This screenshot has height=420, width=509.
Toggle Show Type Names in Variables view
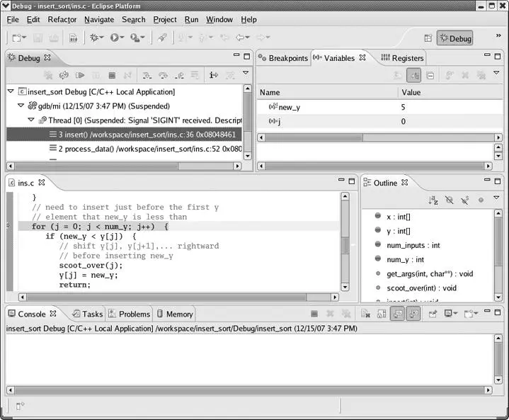pos(398,74)
